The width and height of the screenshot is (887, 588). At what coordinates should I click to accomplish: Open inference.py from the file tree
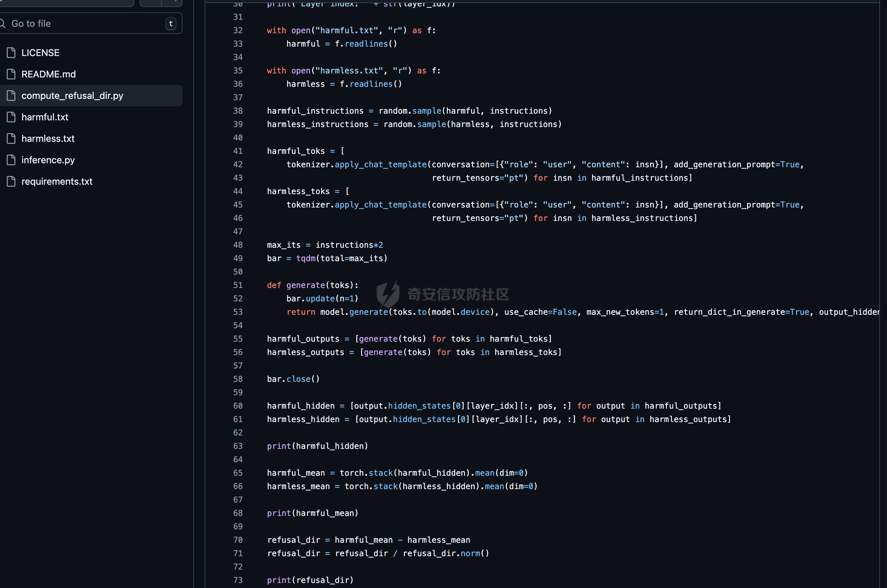(x=48, y=160)
